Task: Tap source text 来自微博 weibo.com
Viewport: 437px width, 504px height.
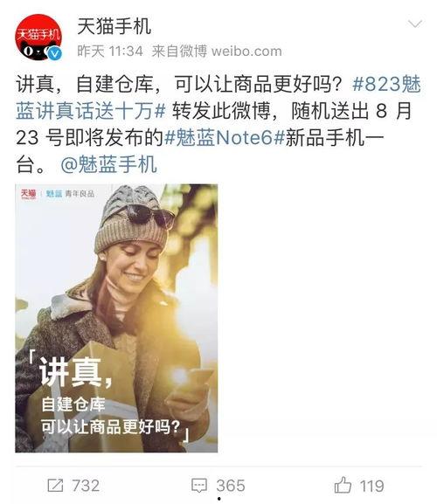Action: [x=217, y=52]
